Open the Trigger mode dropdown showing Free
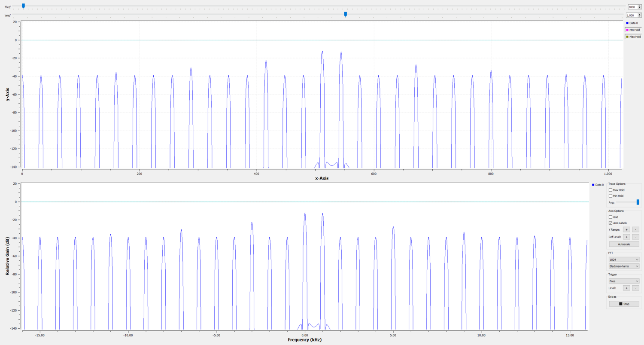 click(x=624, y=281)
